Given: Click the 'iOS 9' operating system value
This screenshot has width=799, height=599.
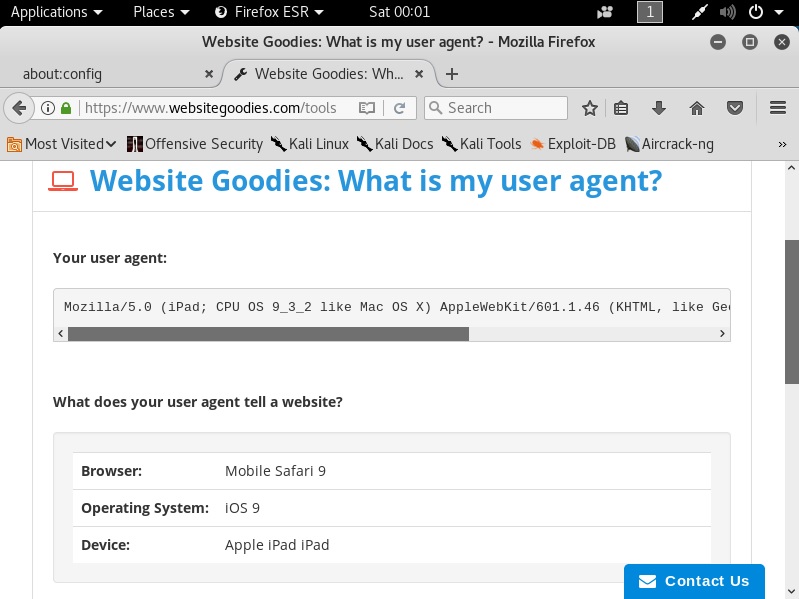Looking at the screenshot, I should pyautogui.click(x=242, y=508).
